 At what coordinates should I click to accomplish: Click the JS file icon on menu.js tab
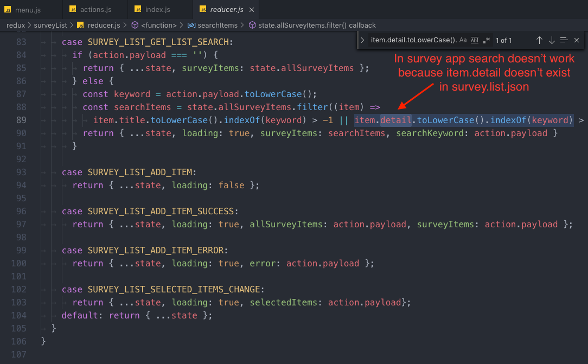pyautogui.click(x=8, y=10)
